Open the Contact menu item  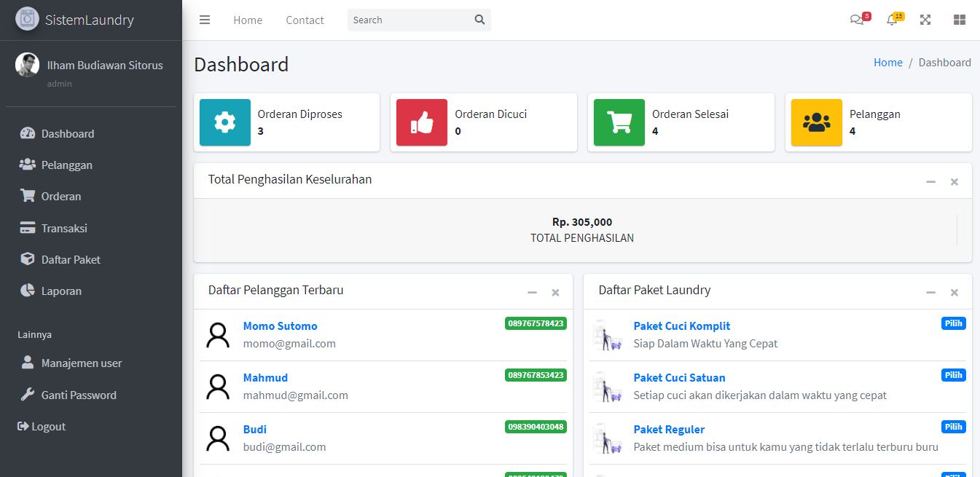point(305,20)
